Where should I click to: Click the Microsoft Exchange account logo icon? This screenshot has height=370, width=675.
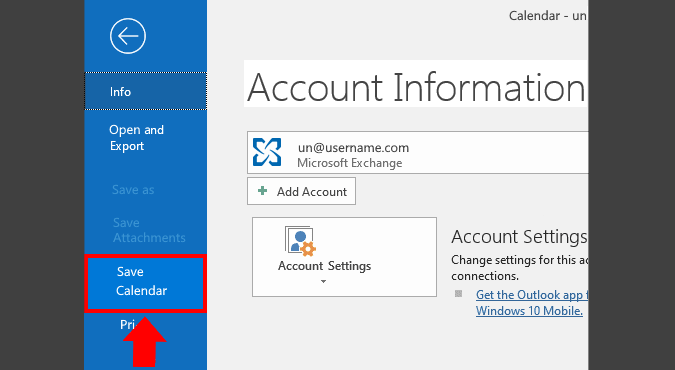(x=267, y=152)
